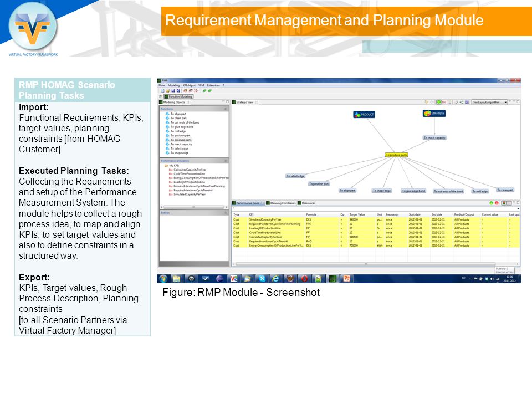Click the 'To select edge' diagram node
Image resolution: width=532 pixels, height=399 pixels.
tap(295, 176)
